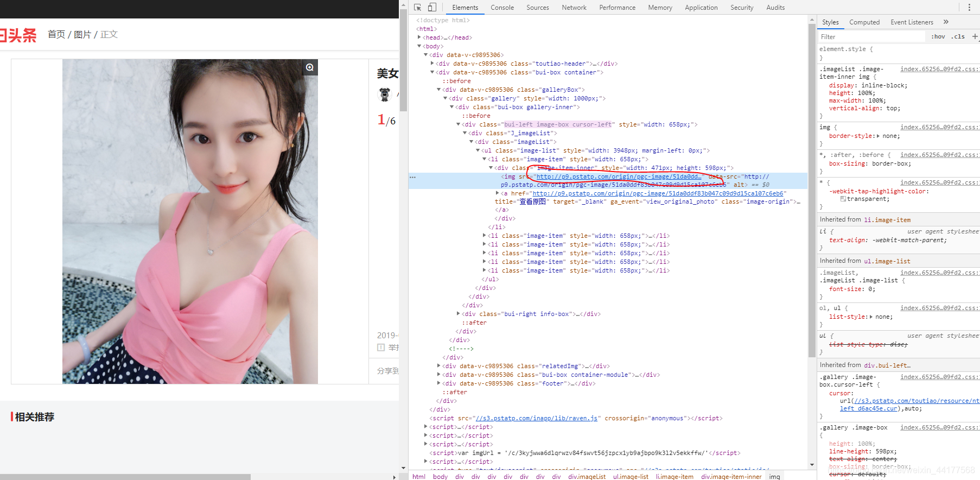Open the Memory tab
This screenshot has height=480, width=980.
660,8
